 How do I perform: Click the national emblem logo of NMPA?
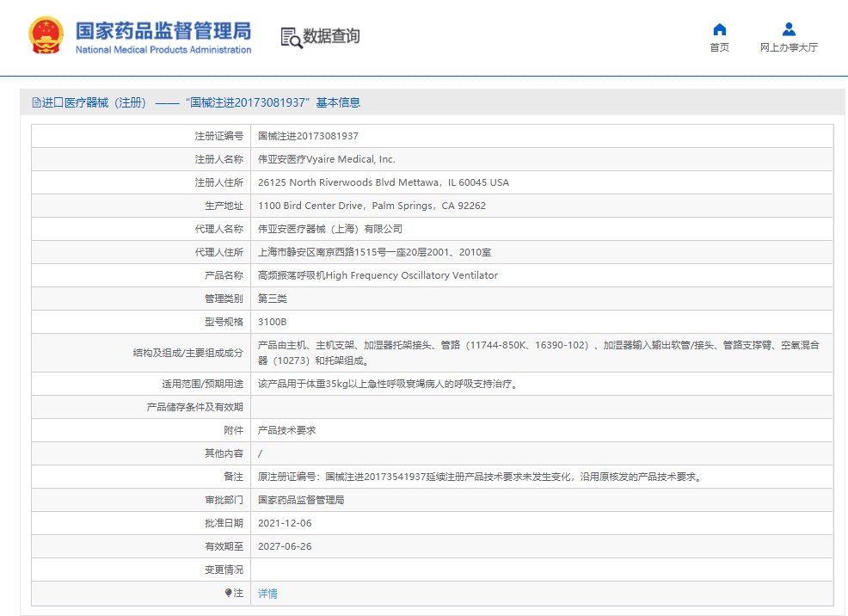pos(46,36)
